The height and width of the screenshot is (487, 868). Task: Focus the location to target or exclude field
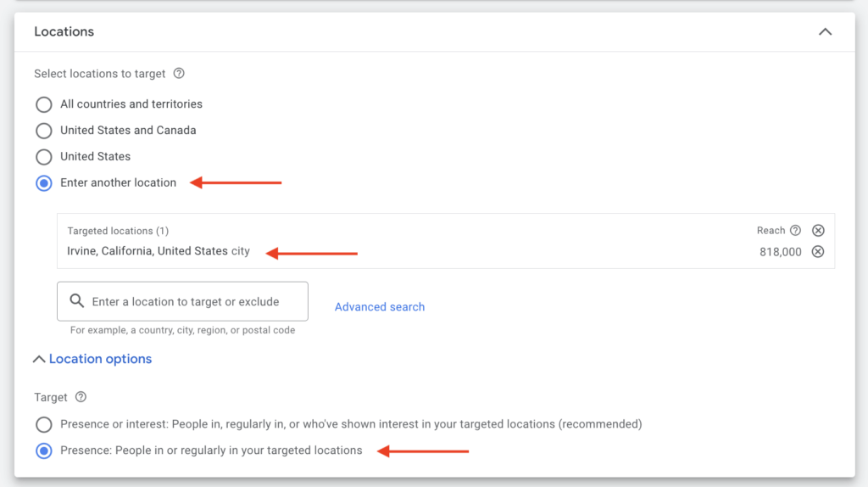tap(183, 301)
